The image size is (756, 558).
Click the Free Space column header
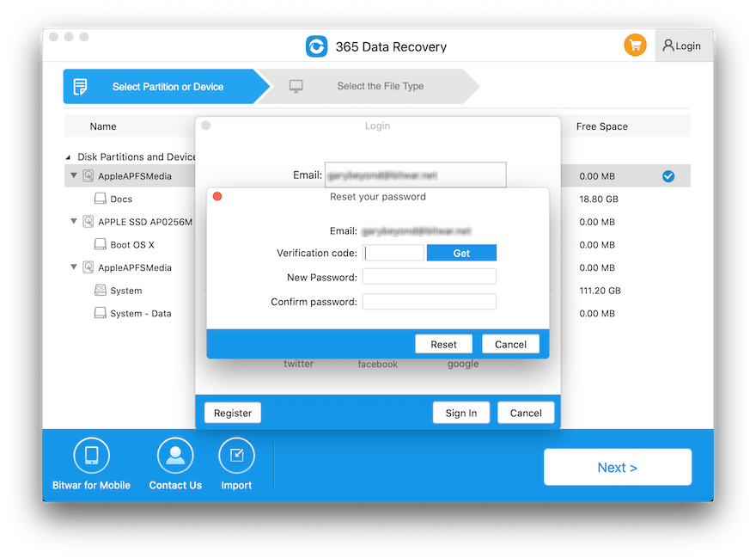click(601, 126)
